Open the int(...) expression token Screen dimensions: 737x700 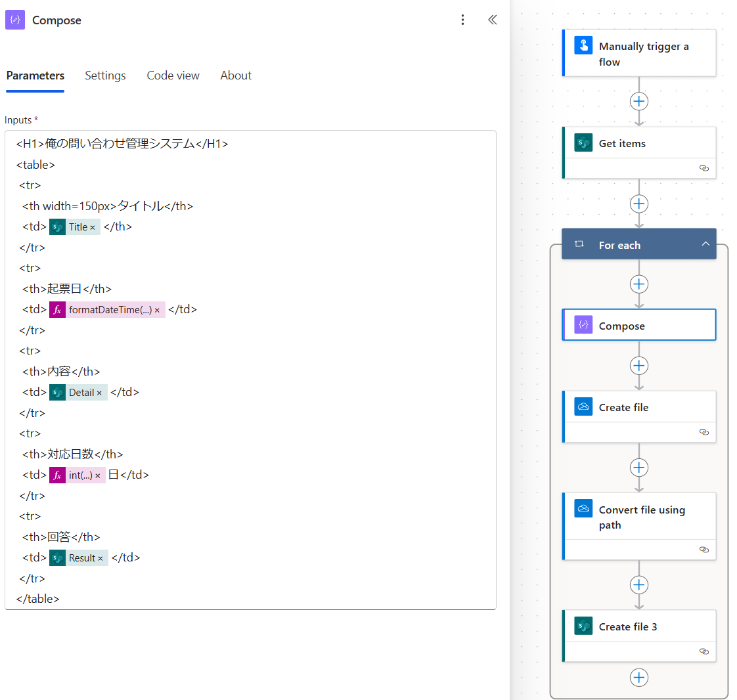pos(78,475)
